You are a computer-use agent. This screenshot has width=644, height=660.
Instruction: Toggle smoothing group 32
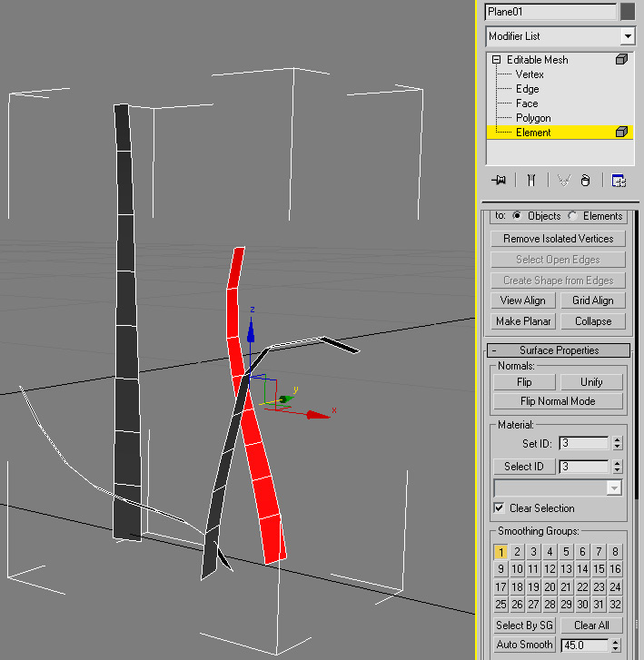click(615, 605)
